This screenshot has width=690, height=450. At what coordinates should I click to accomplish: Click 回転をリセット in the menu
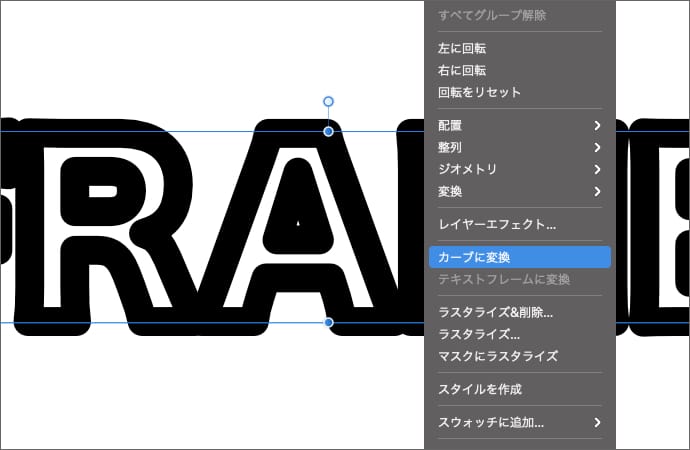480,92
